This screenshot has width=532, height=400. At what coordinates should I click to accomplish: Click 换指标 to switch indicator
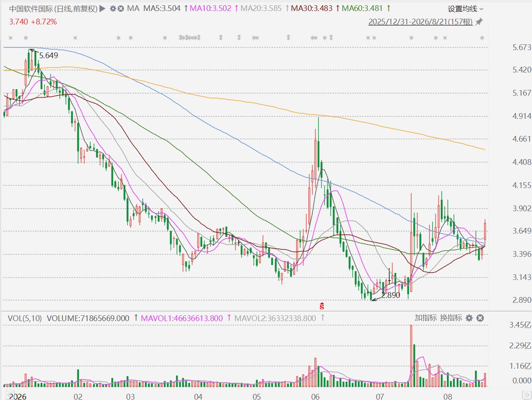tap(451, 318)
